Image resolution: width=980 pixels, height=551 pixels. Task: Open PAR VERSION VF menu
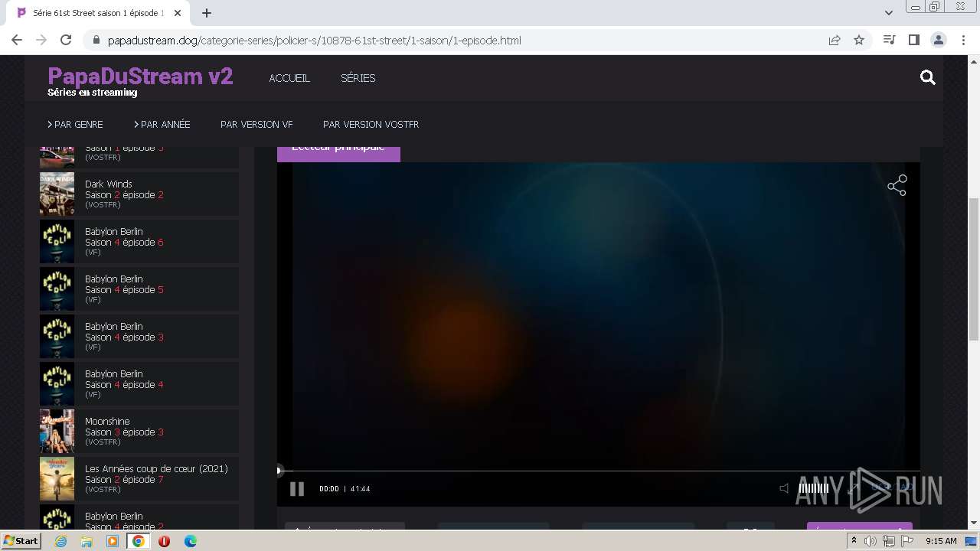coord(256,124)
